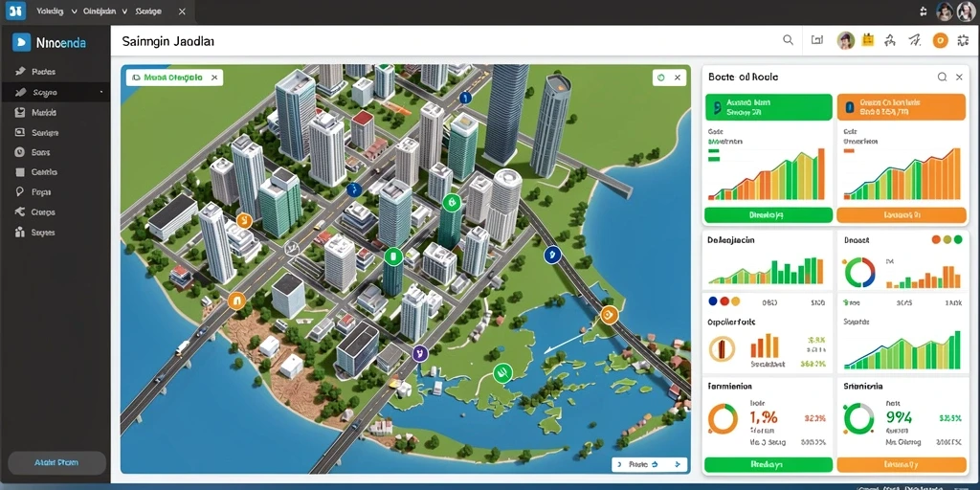Expand the first dropdown in the top title bar
This screenshot has height=490, width=980.
75,11
